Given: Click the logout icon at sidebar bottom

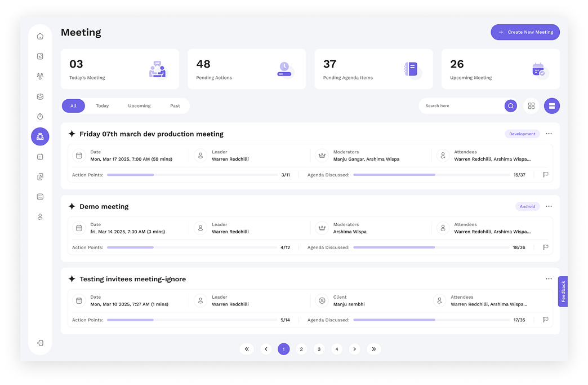Looking at the screenshot, I should 40,343.
